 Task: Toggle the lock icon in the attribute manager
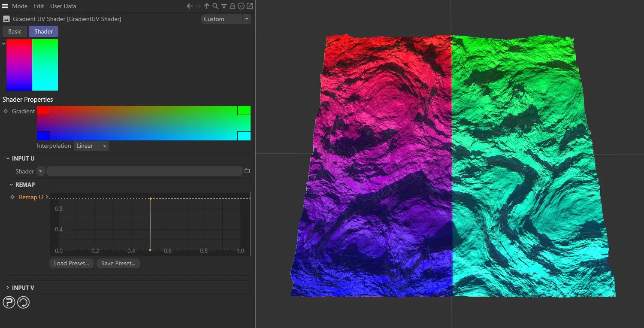tap(232, 6)
